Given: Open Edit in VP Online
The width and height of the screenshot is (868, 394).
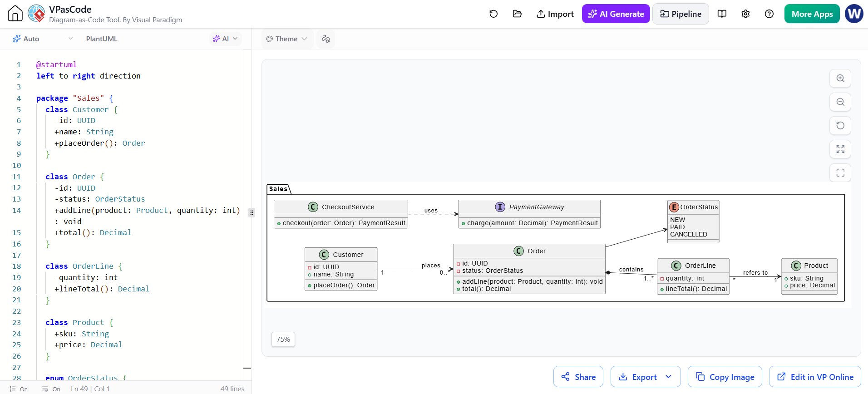Looking at the screenshot, I should tap(815, 377).
